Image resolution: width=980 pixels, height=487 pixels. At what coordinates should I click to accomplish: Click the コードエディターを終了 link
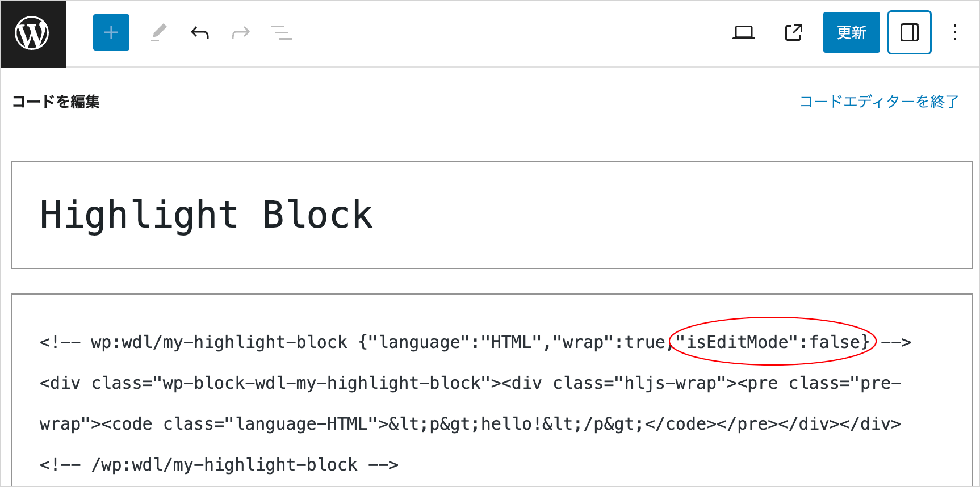pyautogui.click(x=879, y=102)
